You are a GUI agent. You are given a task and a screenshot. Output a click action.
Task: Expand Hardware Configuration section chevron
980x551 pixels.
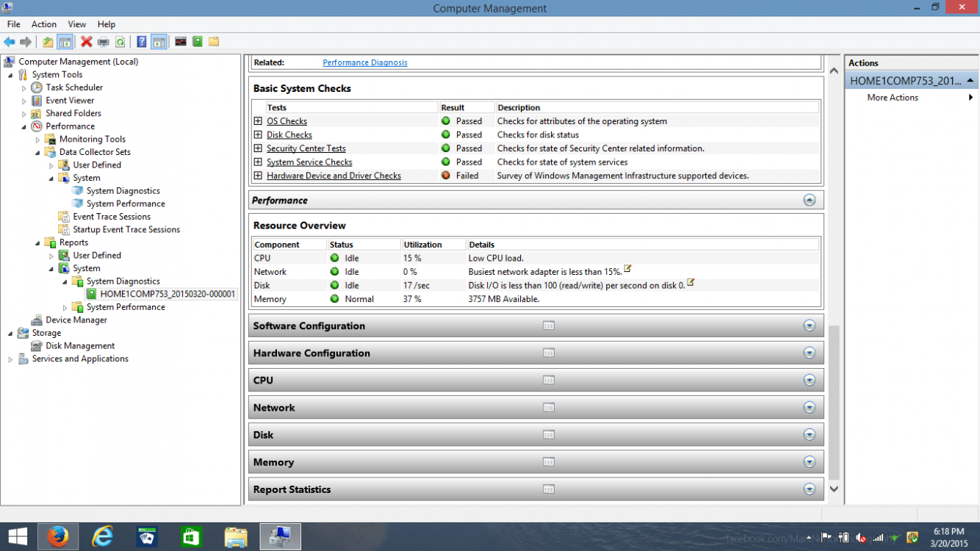click(809, 353)
